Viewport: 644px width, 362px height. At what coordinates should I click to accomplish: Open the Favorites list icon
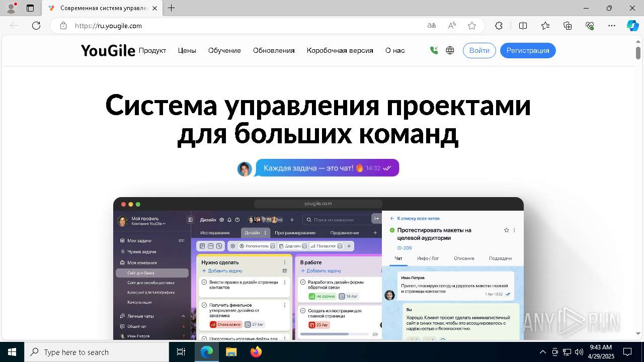click(545, 26)
